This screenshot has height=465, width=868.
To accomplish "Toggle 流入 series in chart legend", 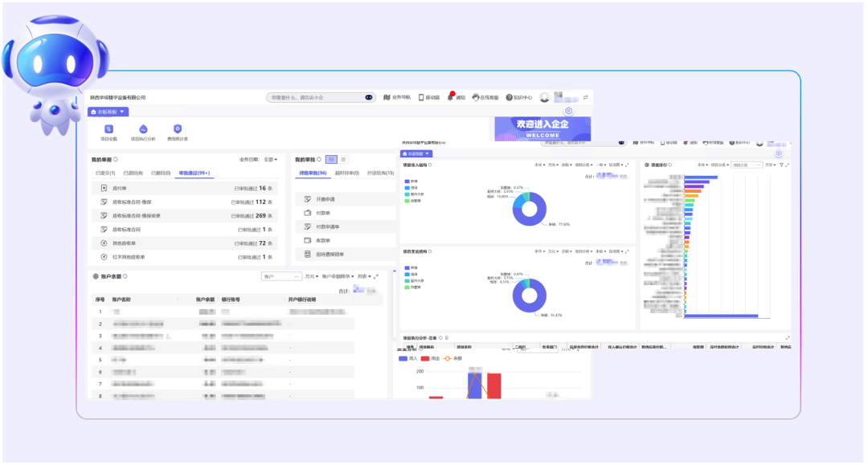I will coord(408,359).
